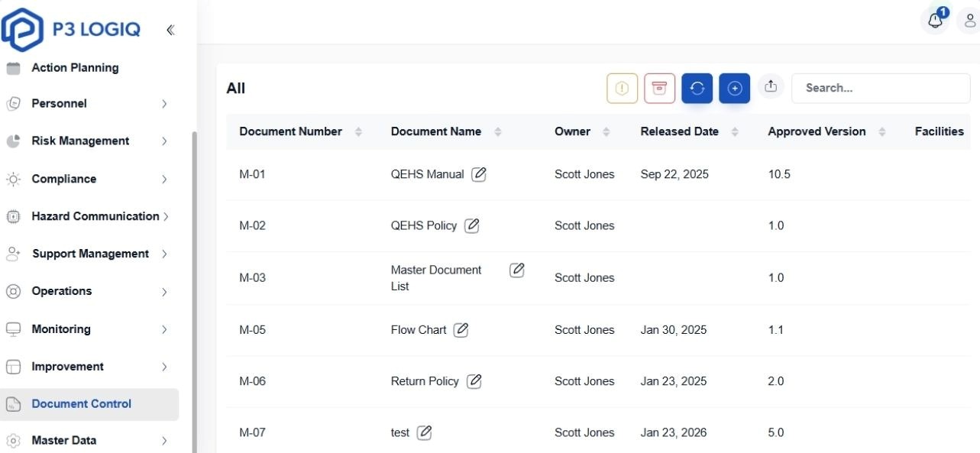Collapse the sidebar with double-chevron icon
This screenshot has height=453, width=980.
point(170,30)
